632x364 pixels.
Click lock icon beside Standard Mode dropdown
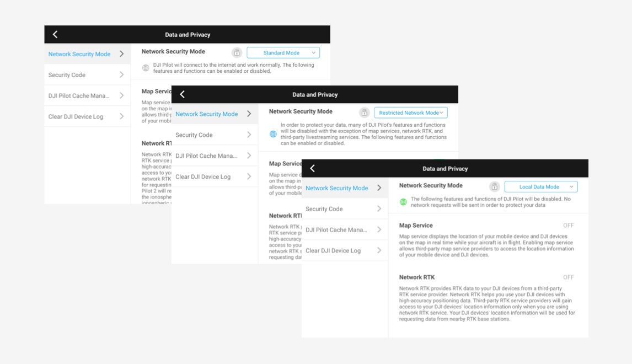pyautogui.click(x=237, y=53)
